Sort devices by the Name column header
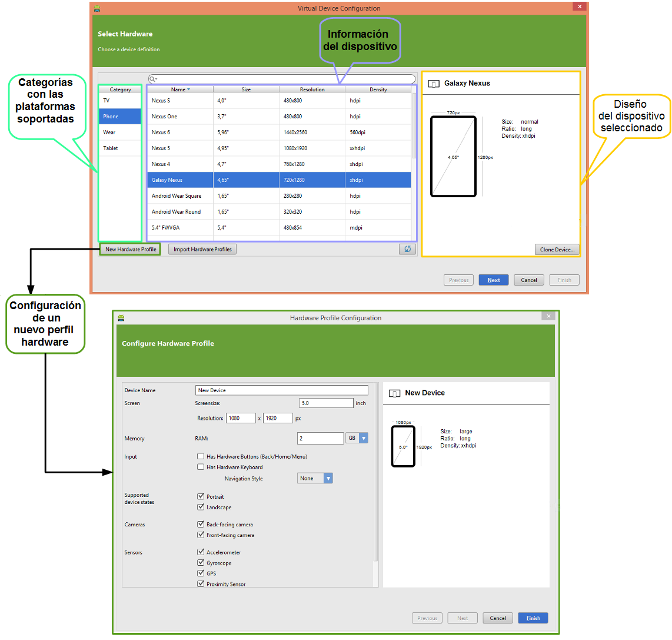Screen dimensions: 672x640 180,89
